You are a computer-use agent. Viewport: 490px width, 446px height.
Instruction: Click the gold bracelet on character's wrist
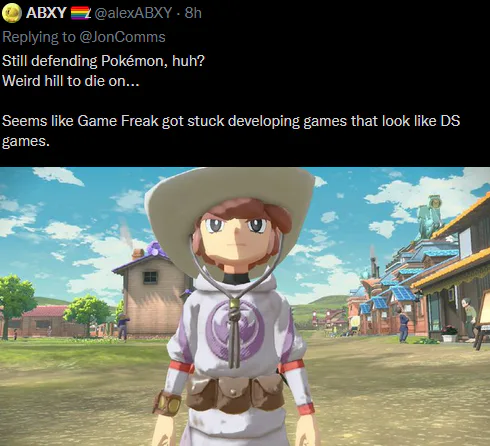[x=167, y=403]
